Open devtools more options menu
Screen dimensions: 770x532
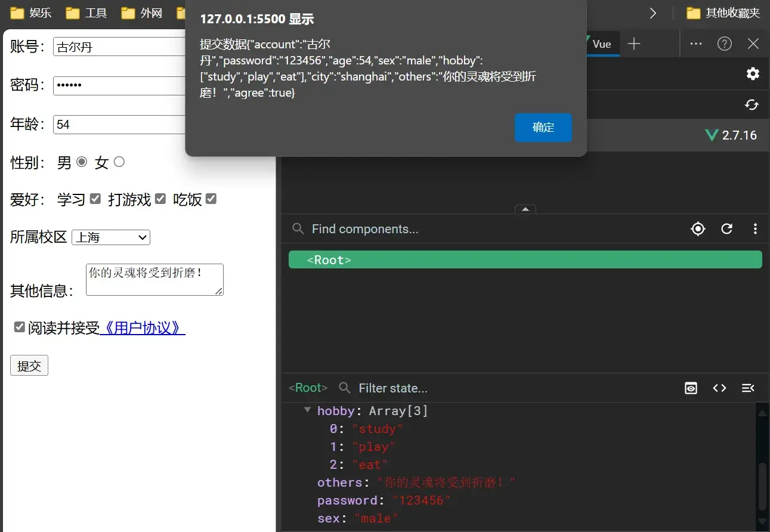coord(695,44)
